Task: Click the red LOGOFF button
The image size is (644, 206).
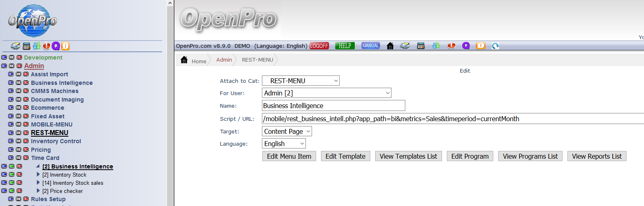Action: [x=319, y=46]
